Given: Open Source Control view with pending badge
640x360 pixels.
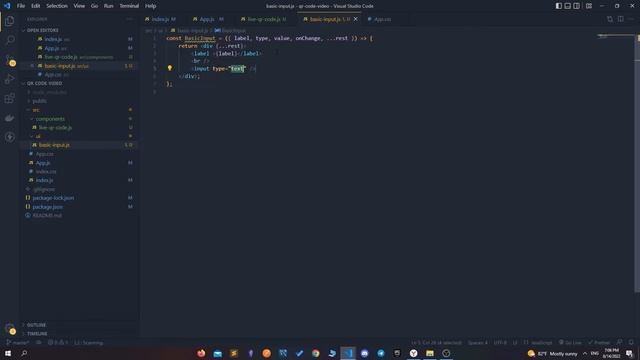Looking at the screenshot, I should point(10,60).
